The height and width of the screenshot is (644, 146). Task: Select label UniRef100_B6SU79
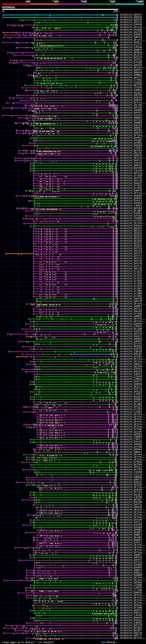click(x=131, y=57)
